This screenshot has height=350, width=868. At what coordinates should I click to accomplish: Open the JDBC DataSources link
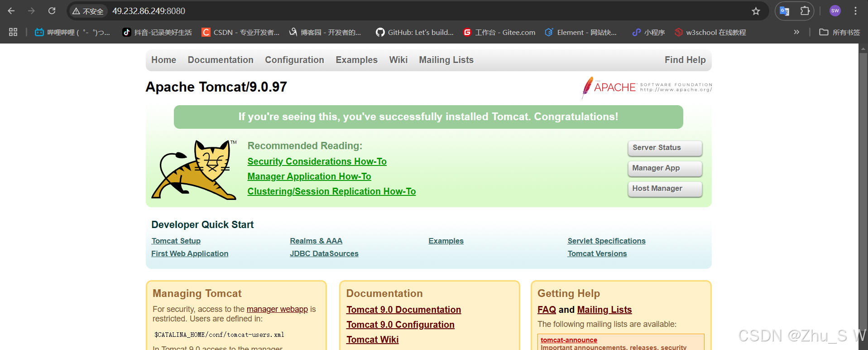tap(324, 253)
